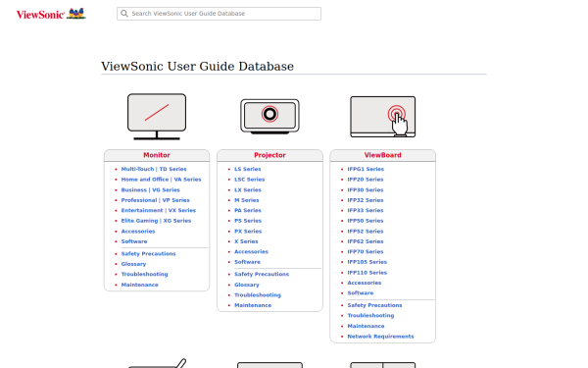Open Software under ViewBoard
Viewport: 588px width, 368px height.
pos(361,292)
